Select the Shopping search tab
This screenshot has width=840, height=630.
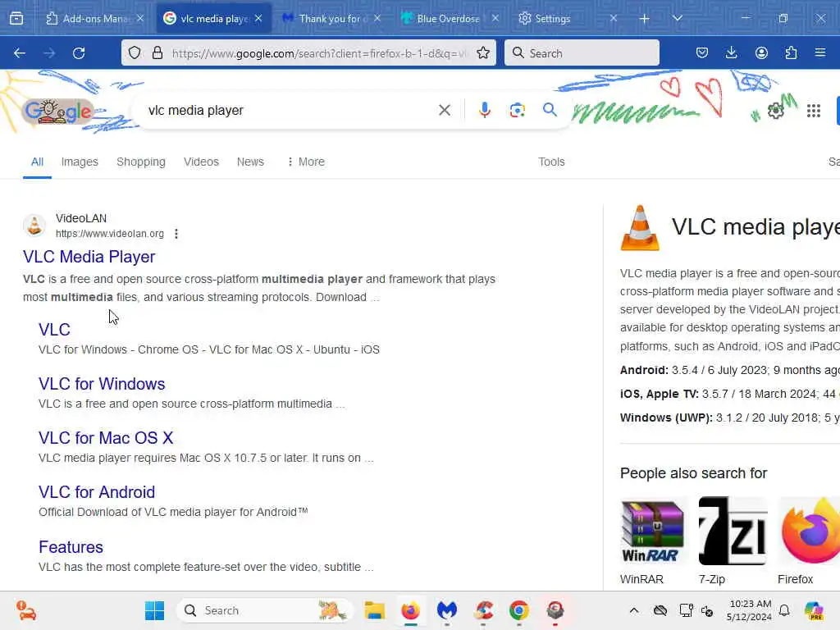[x=141, y=162]
